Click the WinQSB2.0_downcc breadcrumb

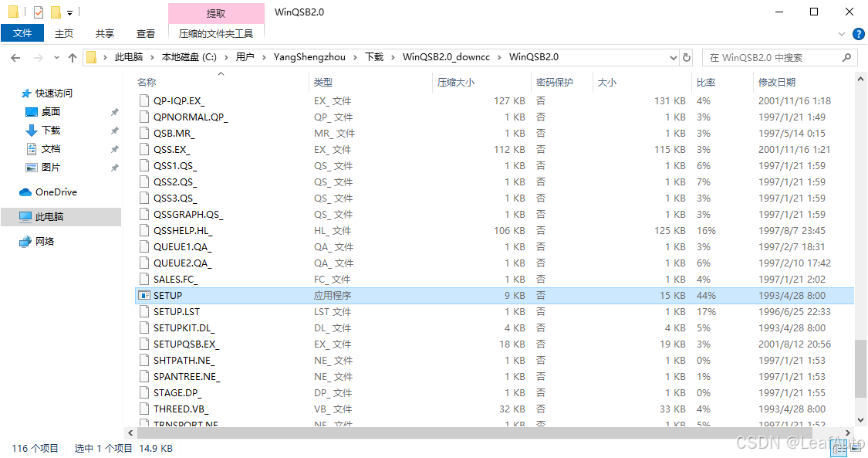446,57
